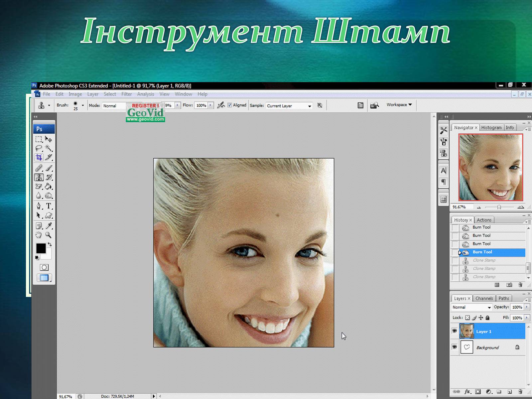Image resolution: width=532 pixels, height=399 pixels.
Task: Open the layer Fill slider arrow
Action: 527,318
